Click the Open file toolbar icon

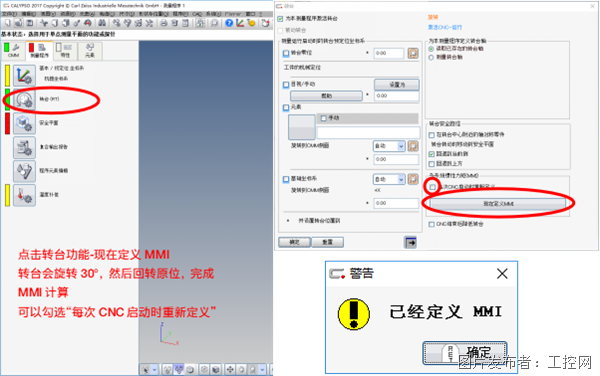(x=18, y=23)
